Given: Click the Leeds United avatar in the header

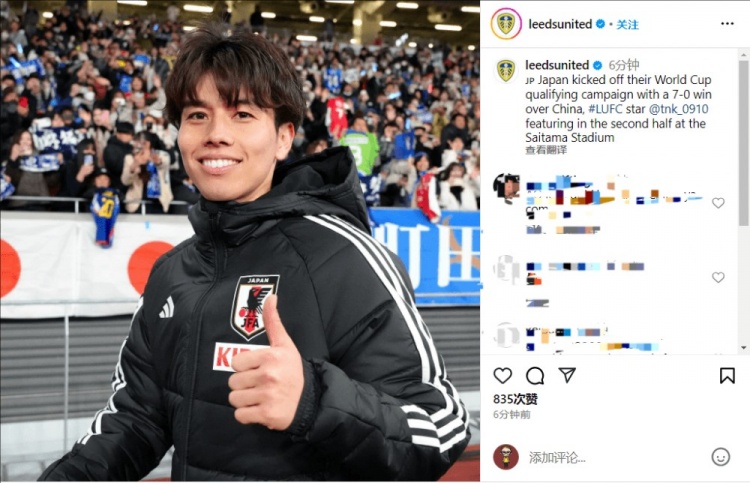Looking at the screenshot, I should coord(506,23).
